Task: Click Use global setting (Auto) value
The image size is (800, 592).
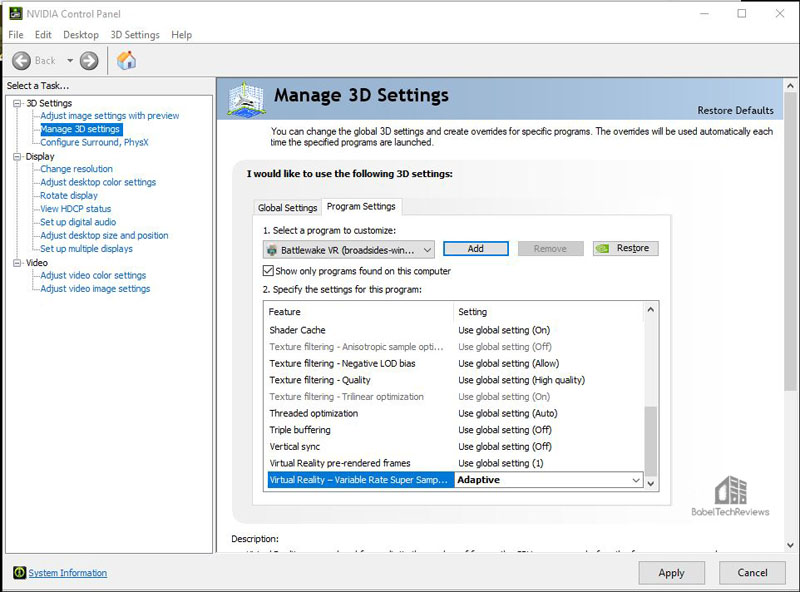Action: (508, 413)
